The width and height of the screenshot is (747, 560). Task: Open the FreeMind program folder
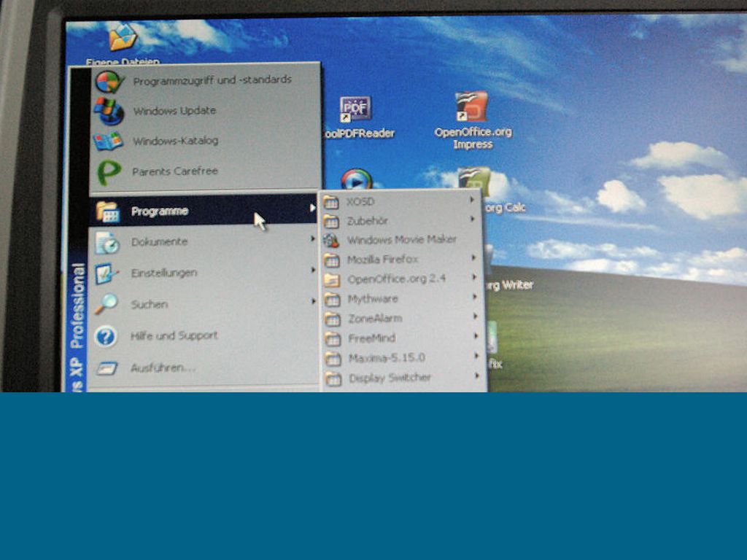click(x=371, y=338)
